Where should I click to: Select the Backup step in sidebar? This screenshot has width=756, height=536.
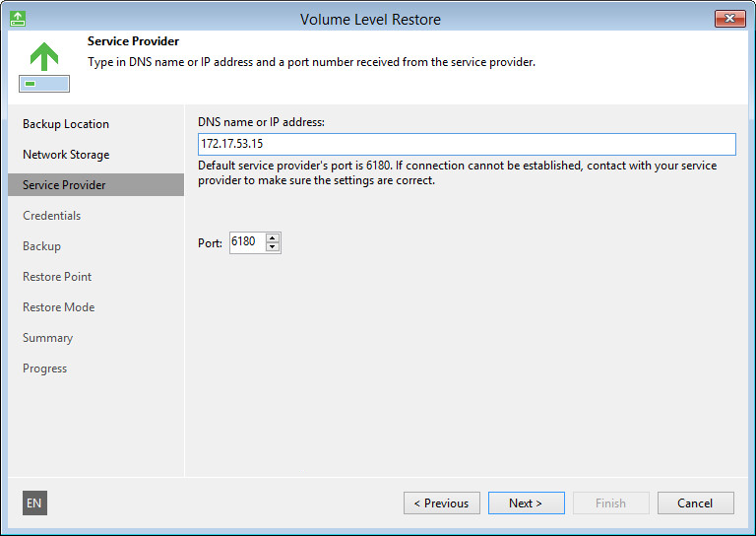42,246
